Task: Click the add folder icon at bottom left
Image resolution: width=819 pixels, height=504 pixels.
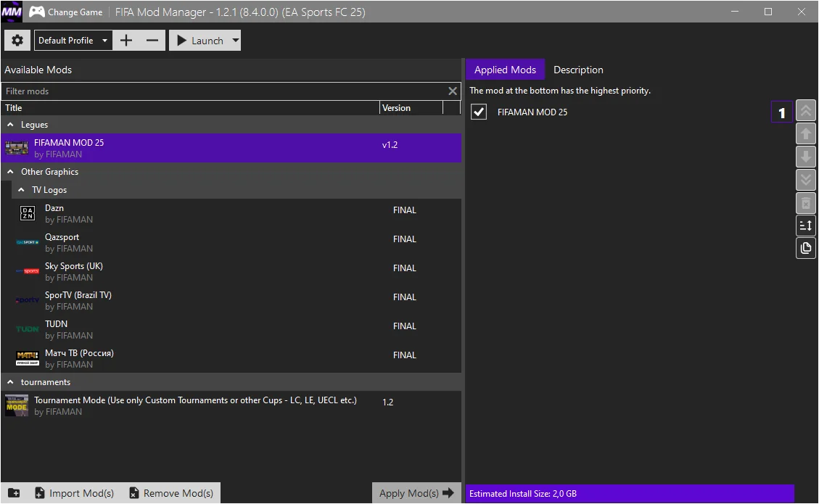Action: click(x=14, y=493)
